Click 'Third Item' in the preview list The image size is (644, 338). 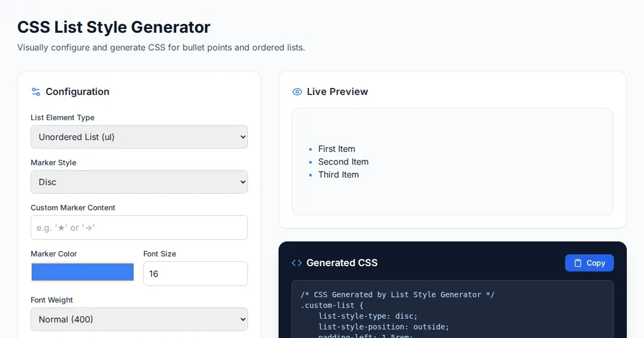click(x=338, y=175)
